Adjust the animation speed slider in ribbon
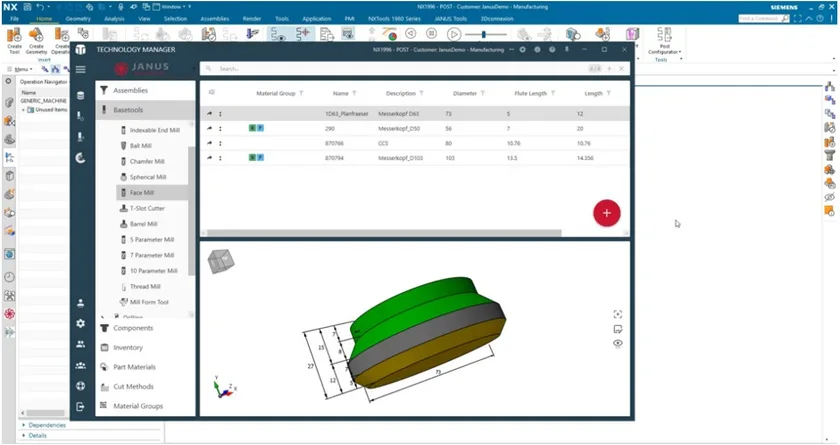This screenshot has height=445, width=840. point(484,34)
